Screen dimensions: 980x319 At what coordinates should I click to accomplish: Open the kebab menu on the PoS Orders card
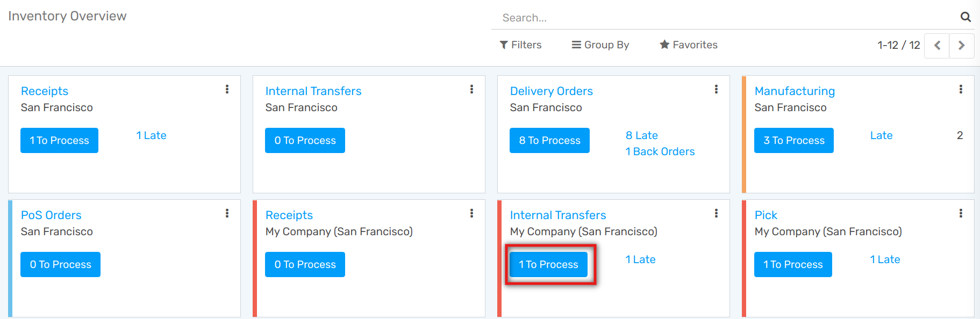click(227, 213)
